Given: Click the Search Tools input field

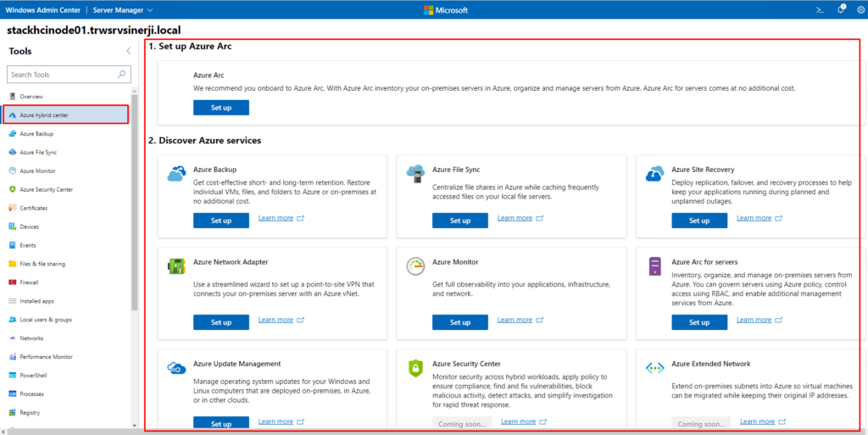Looking at the screenshot, I should 69,74.
